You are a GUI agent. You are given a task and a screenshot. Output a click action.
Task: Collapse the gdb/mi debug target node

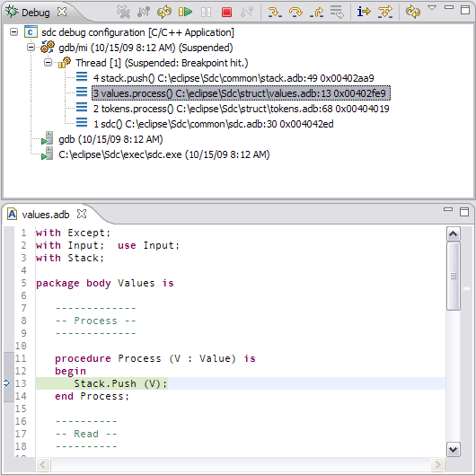click(x=31, y=48)
